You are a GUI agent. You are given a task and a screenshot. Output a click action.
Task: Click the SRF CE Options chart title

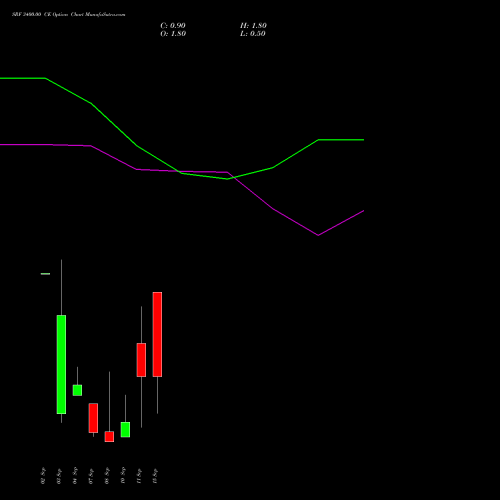[69, 15]
